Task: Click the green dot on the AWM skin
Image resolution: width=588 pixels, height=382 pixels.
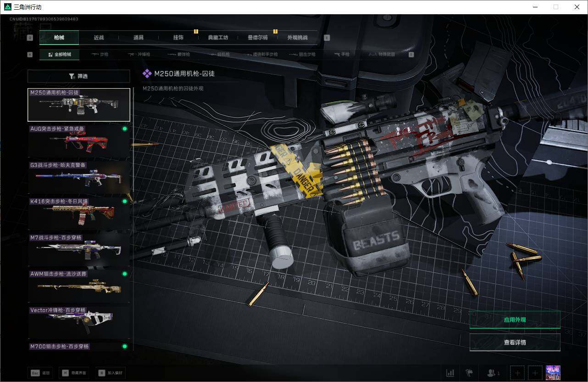Action: [124, 274]
